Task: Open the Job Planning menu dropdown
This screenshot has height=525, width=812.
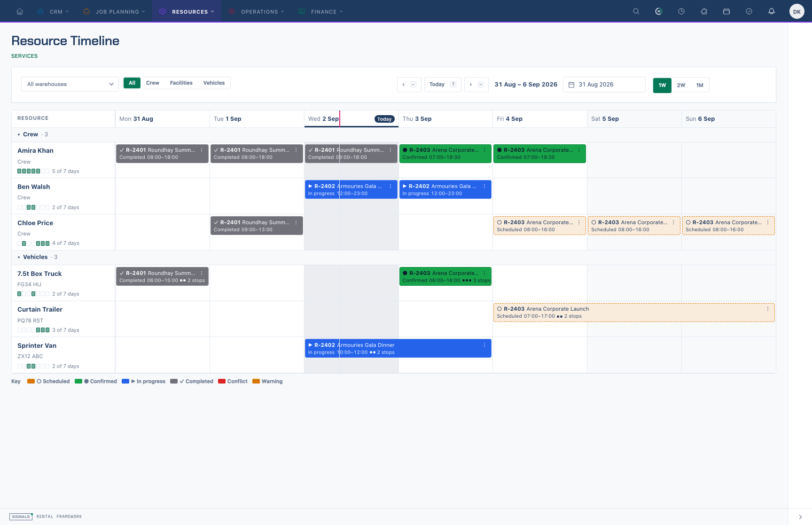Action: pos(114,11)
